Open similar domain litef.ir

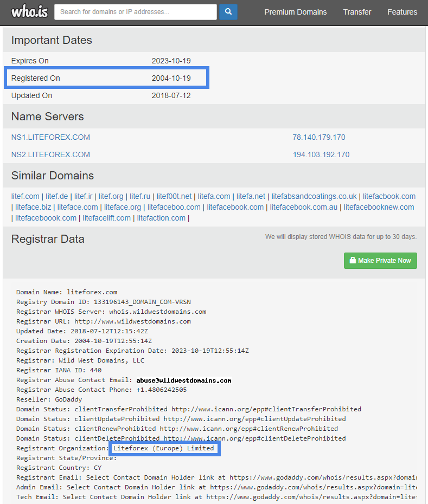84,196
